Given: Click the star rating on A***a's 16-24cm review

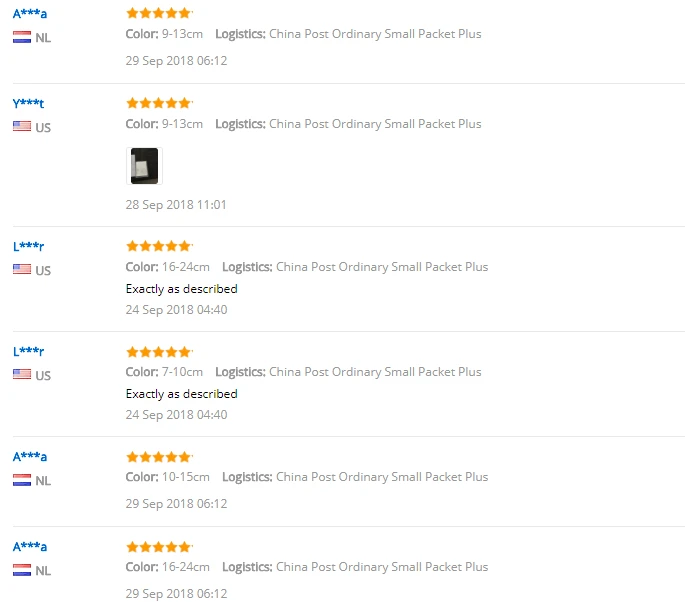Looking at the screenshot, I should point(158,547).
